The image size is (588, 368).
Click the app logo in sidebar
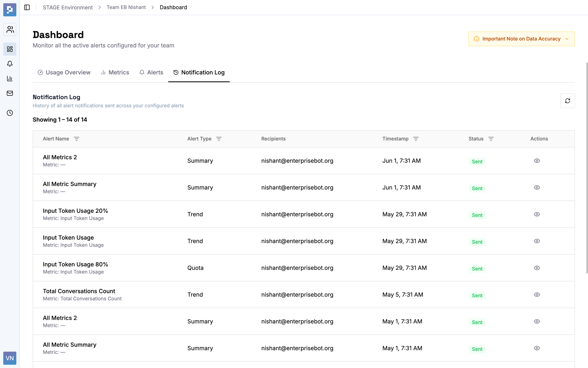coord(10,10)
